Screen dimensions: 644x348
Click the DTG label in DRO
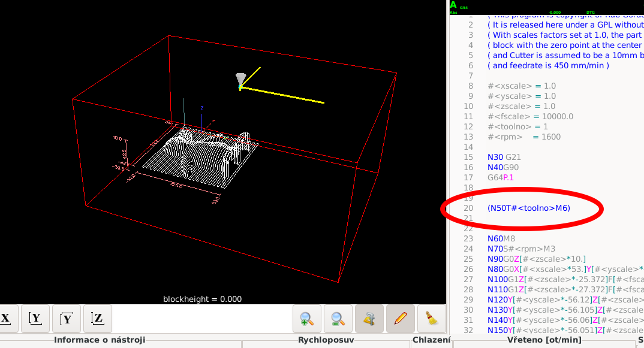(x=590, y=13)
